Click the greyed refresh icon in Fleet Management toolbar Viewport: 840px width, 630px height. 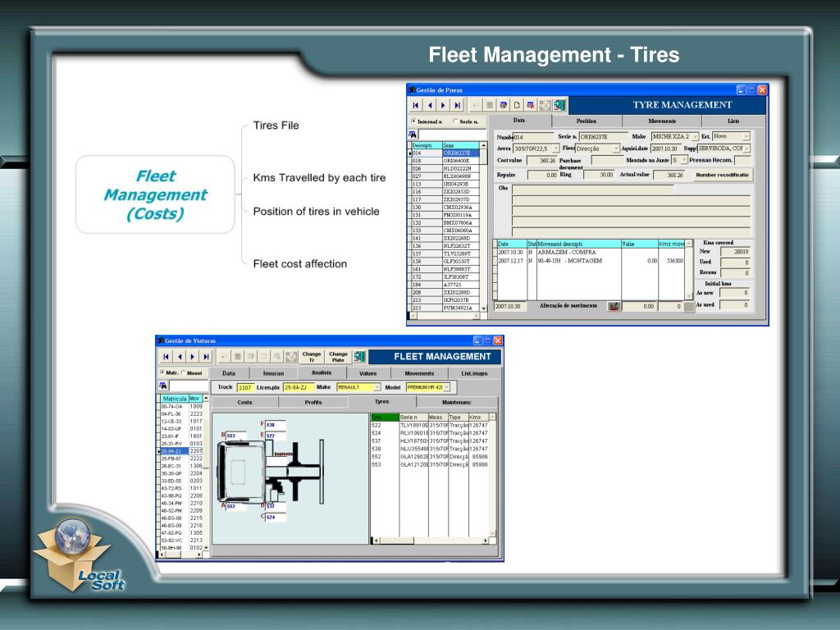[x=291, y=356]
